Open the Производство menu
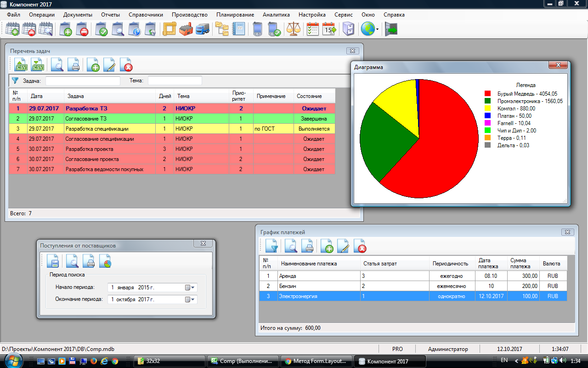 189,15
